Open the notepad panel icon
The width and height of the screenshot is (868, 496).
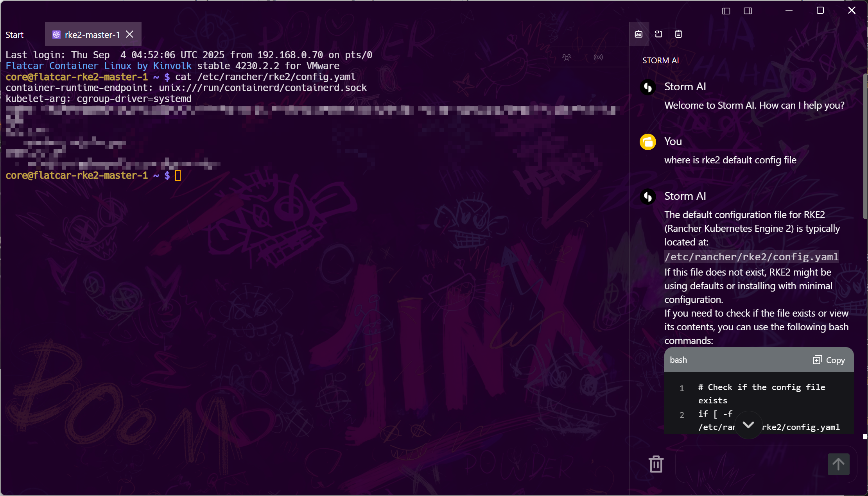pos(678,34)
